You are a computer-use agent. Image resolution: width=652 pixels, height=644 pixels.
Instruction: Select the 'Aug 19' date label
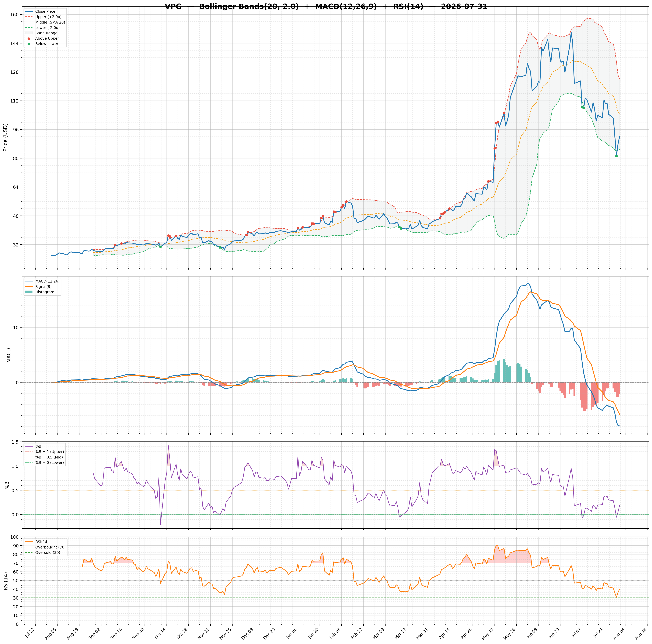tap(74, 632)
